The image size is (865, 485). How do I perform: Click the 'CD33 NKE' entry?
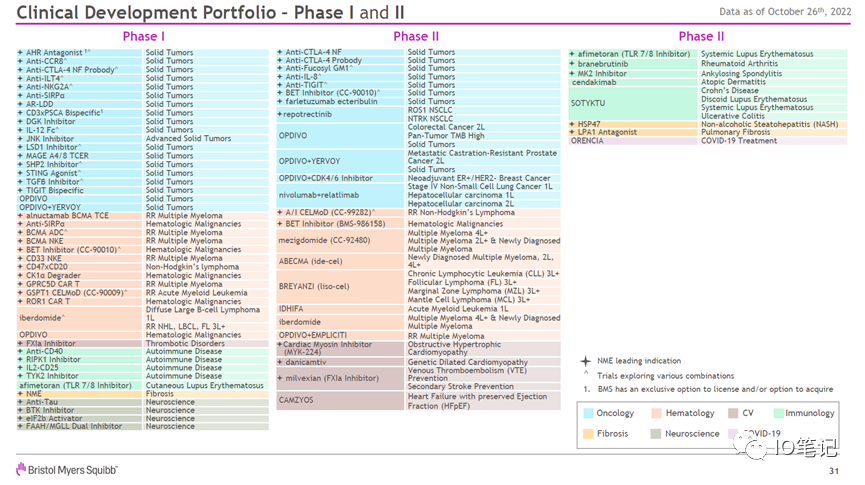point(44,258)
